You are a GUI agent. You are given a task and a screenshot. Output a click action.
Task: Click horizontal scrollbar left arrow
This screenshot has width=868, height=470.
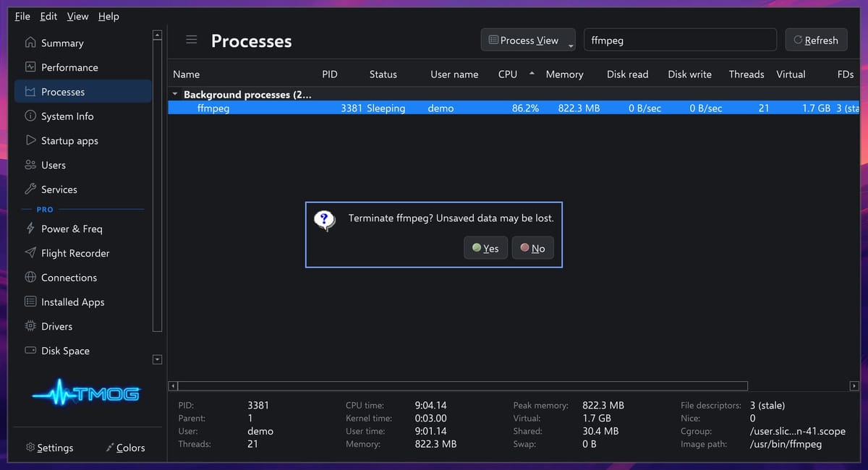173,385
